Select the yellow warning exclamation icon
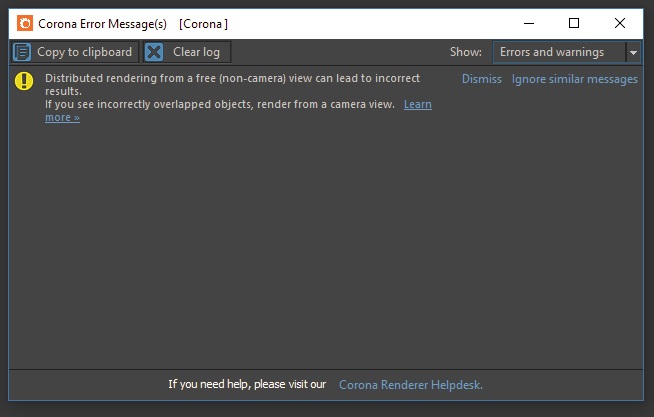Screen dimensions: 654x417 (x=24, y=80)
